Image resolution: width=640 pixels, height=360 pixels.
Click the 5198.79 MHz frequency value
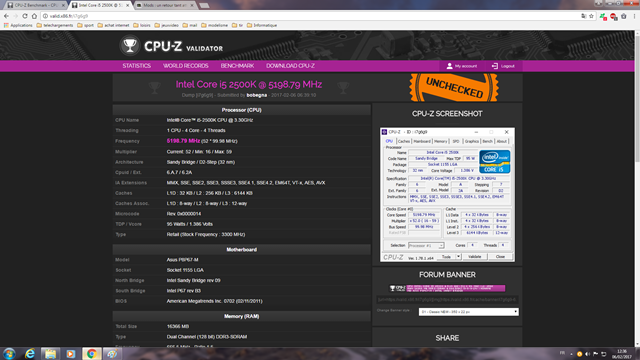coord(183,141)
